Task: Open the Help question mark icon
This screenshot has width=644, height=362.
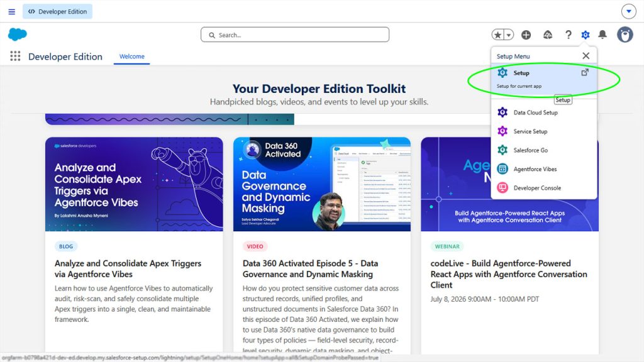Action: [x=568, y=35]
